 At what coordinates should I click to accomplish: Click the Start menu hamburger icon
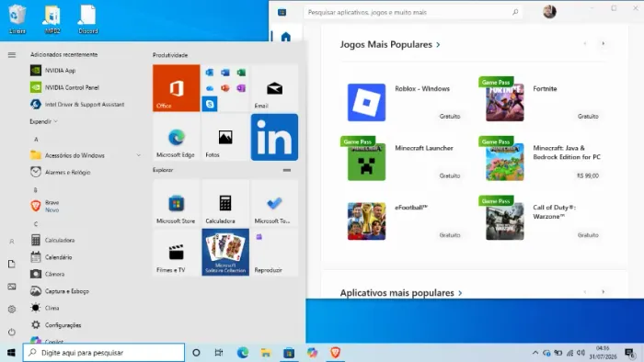[12, 54]
